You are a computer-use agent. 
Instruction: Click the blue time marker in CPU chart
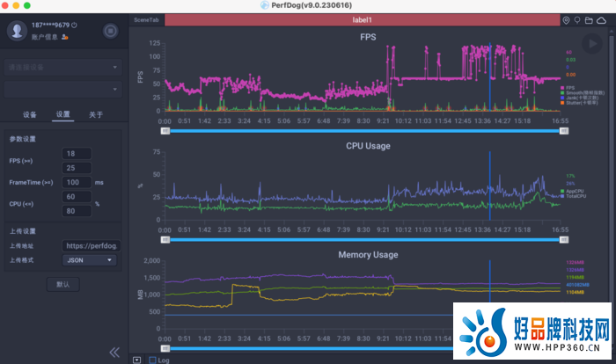pyautogui.click(x=490, y=186)
